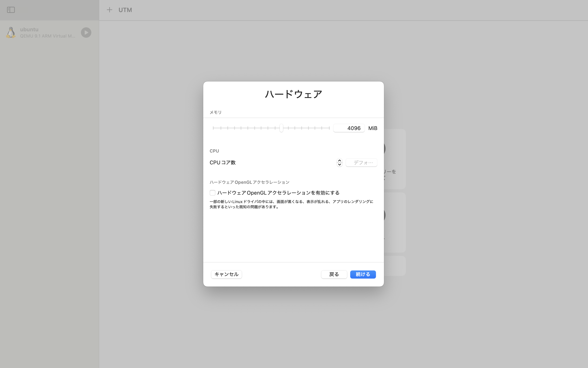Screen dimensions: 588x368
Task: Click the UTM header label
Action: click(x=125, y=10)
